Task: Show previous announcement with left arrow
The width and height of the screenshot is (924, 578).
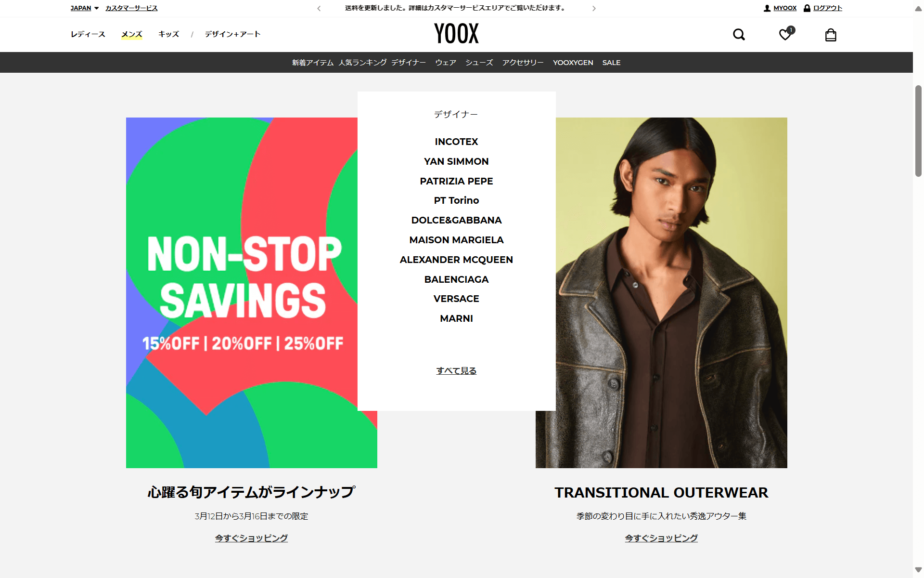Action: click(x=319, y=8)
